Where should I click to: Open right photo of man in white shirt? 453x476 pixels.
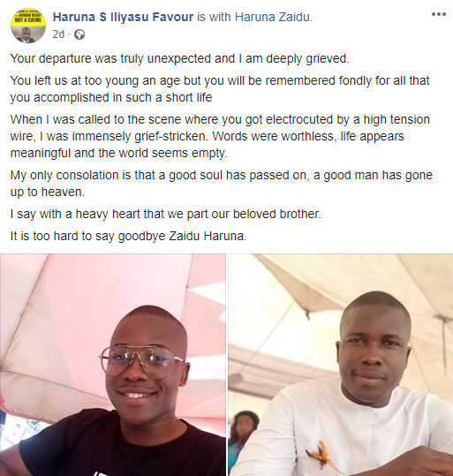(x=341, y=365)
